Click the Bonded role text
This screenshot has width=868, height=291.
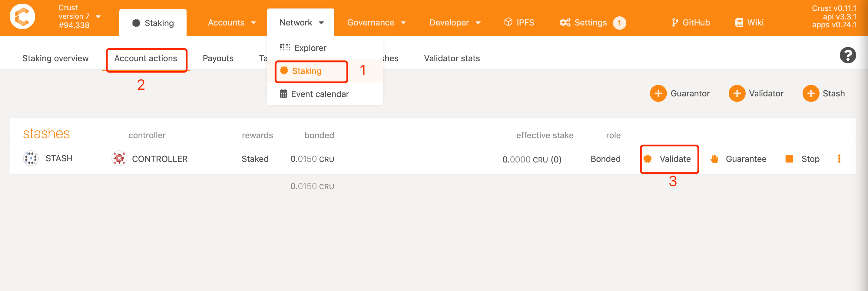(x=605, y=159)
